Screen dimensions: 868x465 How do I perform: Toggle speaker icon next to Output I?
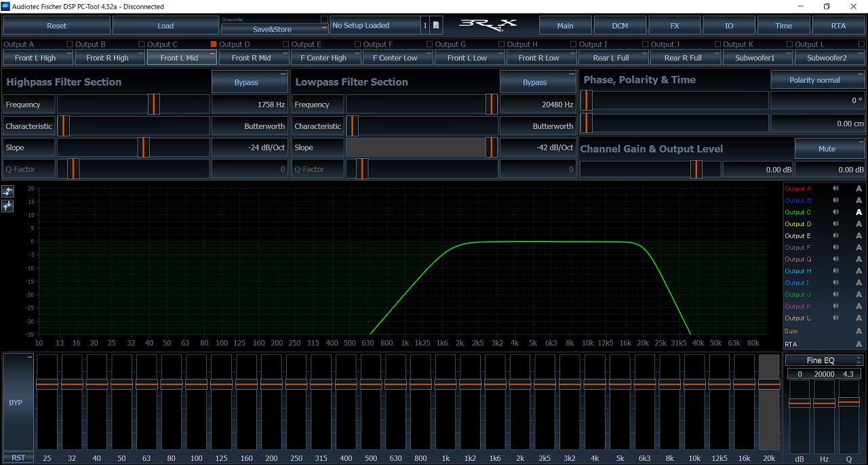[x=836, y=283]
